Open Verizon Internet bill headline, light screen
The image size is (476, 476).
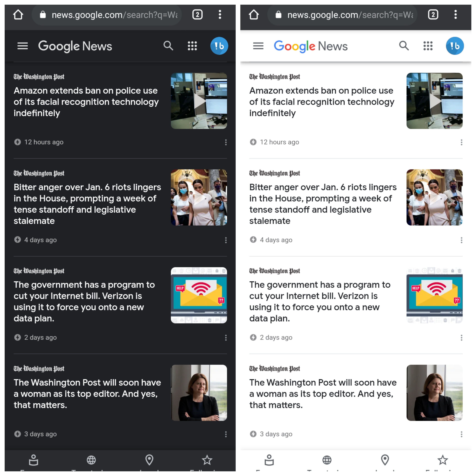point(320,302)
